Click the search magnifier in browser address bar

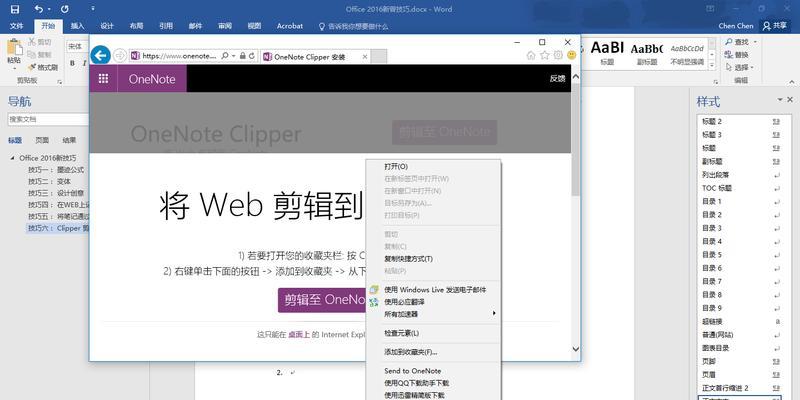pyautogui.click(x=225, y=56)
